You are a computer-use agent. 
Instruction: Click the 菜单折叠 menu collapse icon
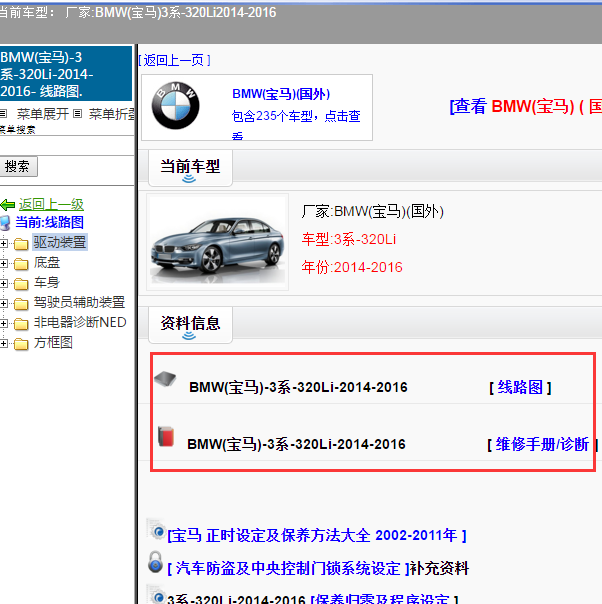click(77, 114)
